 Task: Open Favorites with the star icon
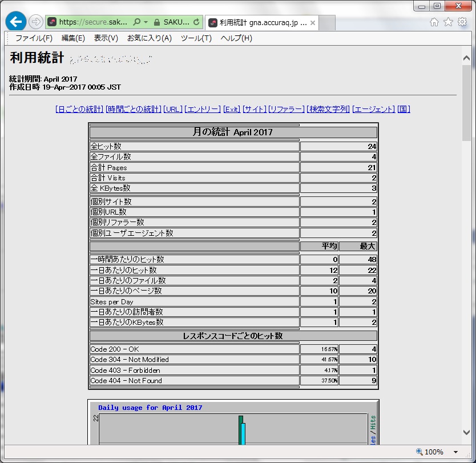point(448,22)
